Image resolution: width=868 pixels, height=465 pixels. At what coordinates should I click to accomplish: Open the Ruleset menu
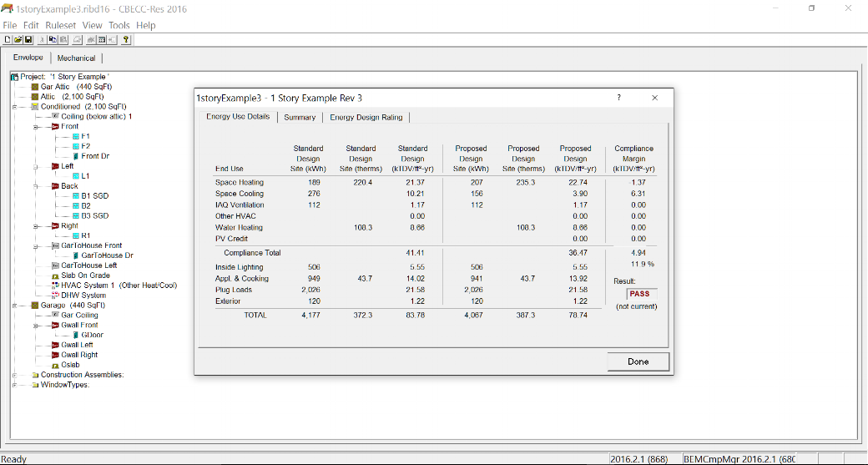coord(62,26)
